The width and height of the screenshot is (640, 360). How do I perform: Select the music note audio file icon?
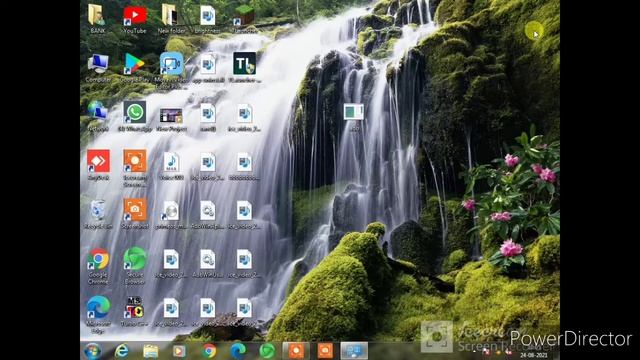(x=171, y=165)
